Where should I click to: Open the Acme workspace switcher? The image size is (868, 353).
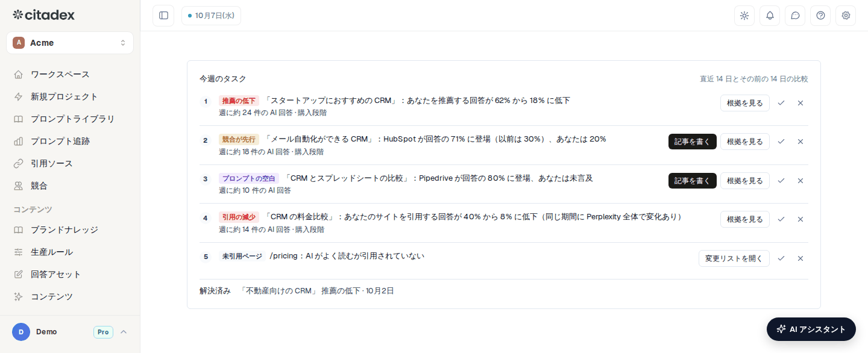point(70,43)
